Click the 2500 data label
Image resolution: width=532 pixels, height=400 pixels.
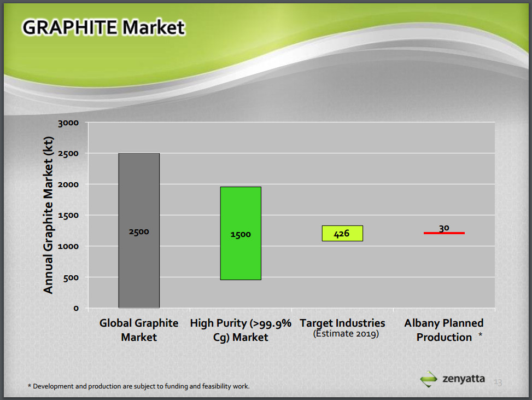pos(139,231)
